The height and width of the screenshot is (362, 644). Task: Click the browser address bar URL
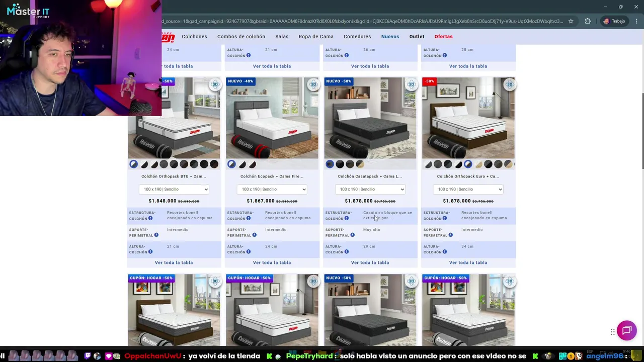tap(362, 21)
